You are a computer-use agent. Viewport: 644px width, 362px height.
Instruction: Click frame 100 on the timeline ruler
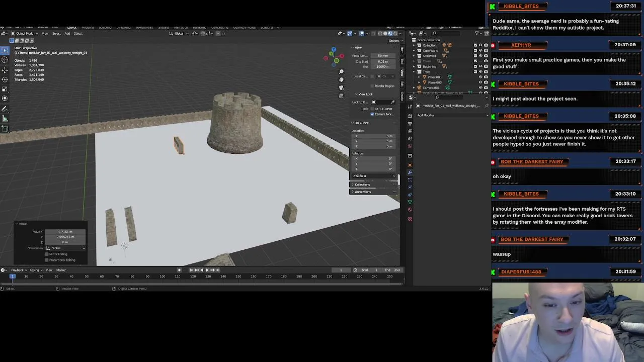pos(163,277)
